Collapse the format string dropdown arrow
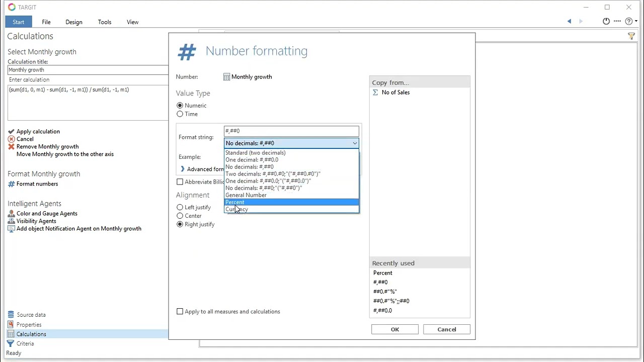Viewport: 644px width, 362px height. click(355, 143)
